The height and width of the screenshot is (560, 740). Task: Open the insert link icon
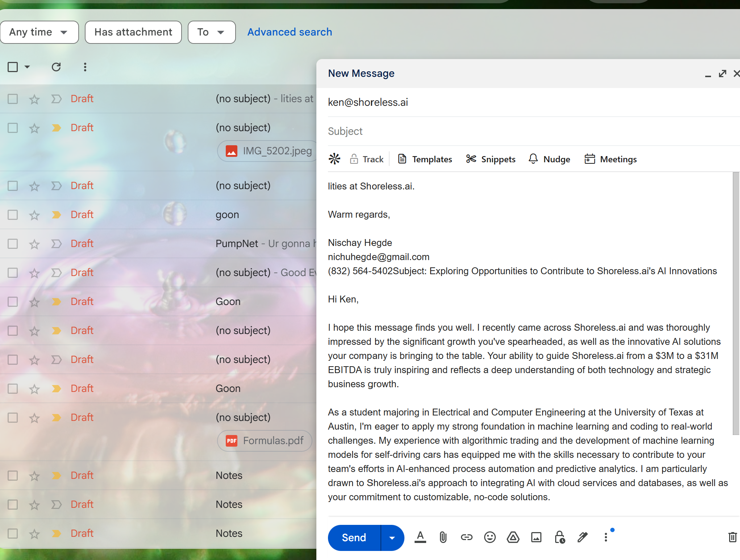[466, 537]
